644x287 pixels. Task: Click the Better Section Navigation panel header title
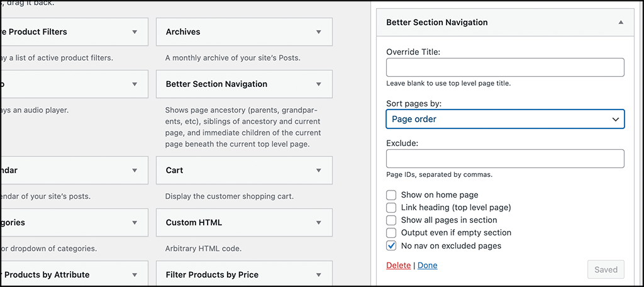[437, 22]
